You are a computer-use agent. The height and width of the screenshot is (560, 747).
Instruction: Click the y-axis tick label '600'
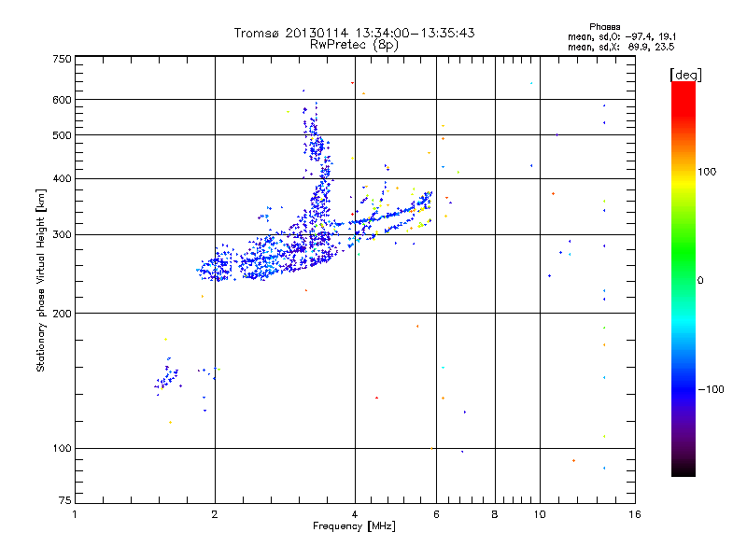(62, 100)
